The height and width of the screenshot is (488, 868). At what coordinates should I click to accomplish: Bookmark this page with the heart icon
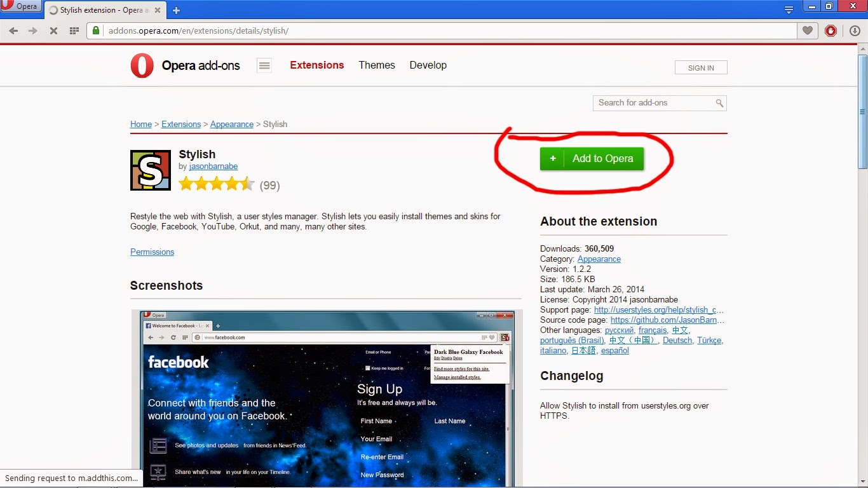807,30
